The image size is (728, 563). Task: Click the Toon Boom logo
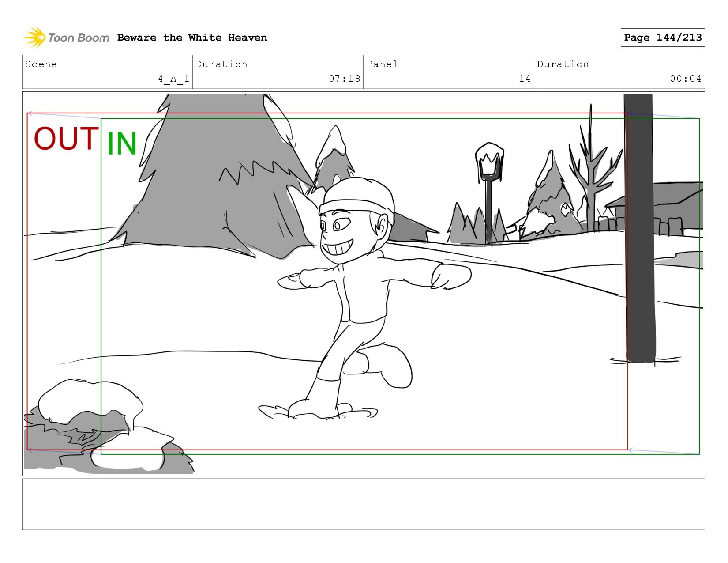[x=66, y=38]
